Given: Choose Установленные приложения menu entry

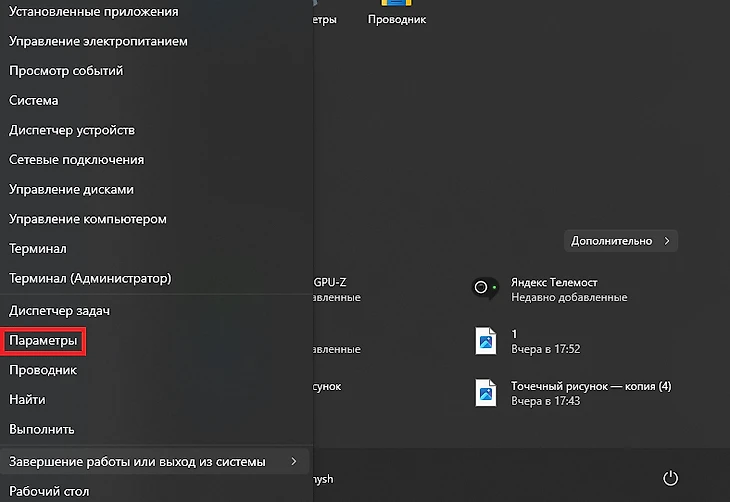Looking at the screenshot, I should click(94, 12).
